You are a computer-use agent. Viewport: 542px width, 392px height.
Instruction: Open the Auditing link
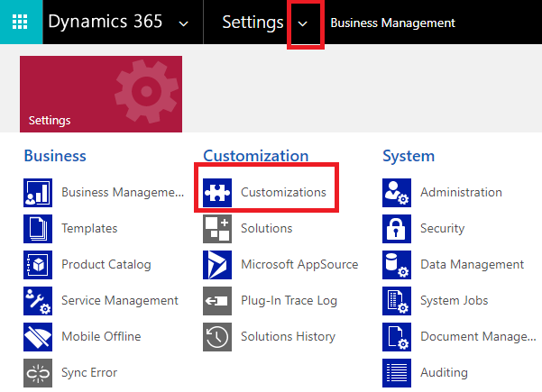pos(444,372)
